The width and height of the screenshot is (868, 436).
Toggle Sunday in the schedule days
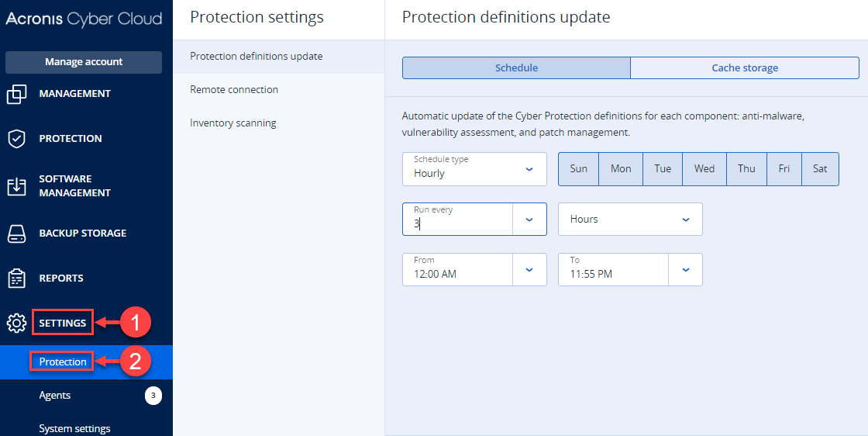point(578,169)
